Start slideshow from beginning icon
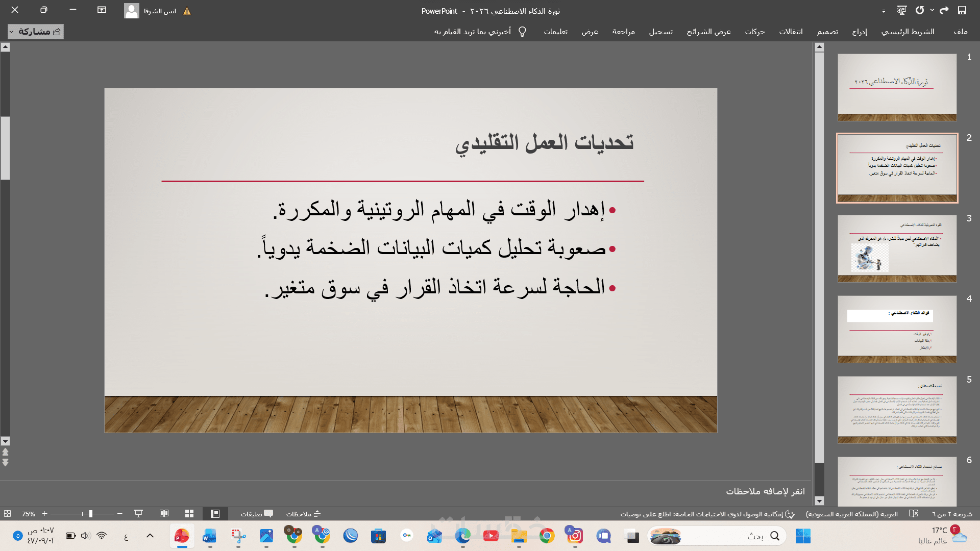Image resolution: width=980 pixels, height=551 pixels. (902, 10)
